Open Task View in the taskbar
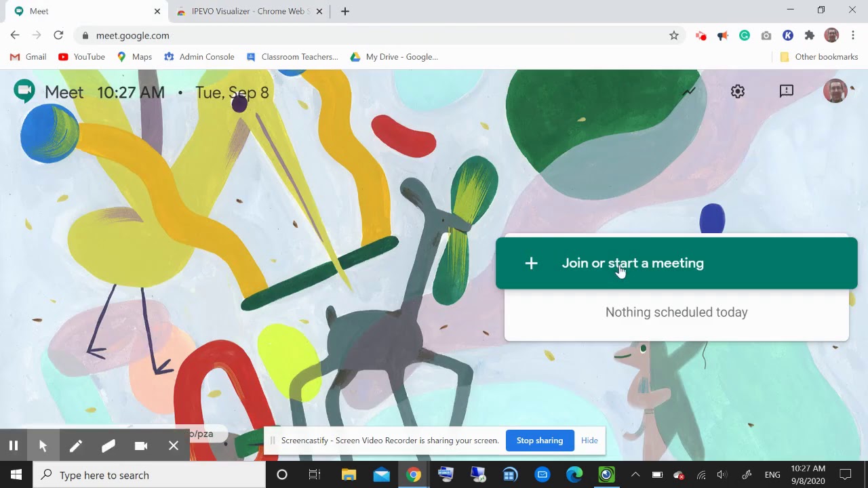This screenshot has width=868, height=488. [x=314, y=475]
